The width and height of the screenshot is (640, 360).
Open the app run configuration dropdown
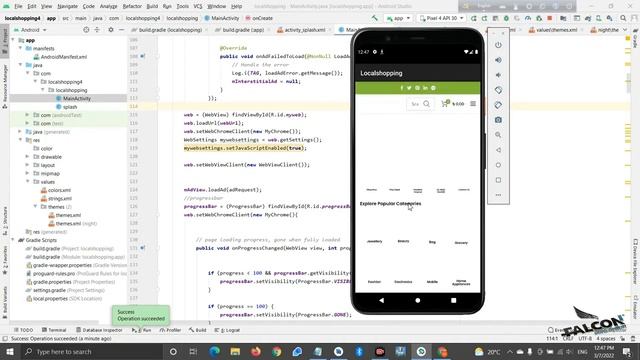398,18
